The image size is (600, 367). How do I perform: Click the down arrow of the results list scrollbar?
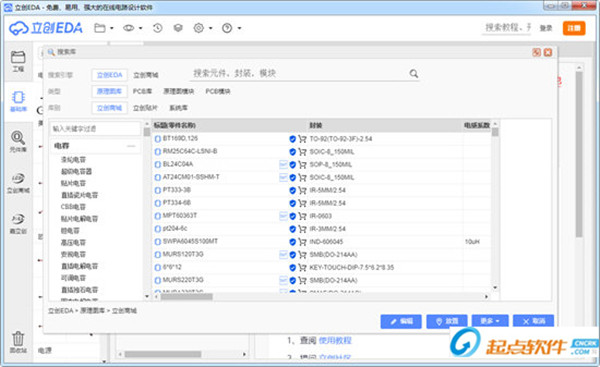(x=495, y=287)
